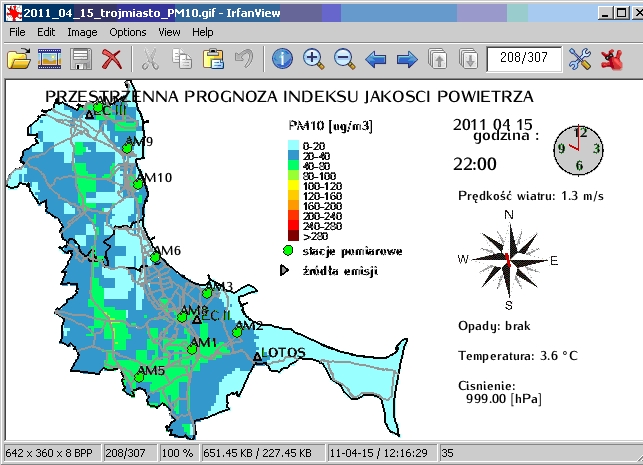This screenshot has width=643, height=465.
Task: Zoom in with magnifier plus icon
Action: [314, 59]
